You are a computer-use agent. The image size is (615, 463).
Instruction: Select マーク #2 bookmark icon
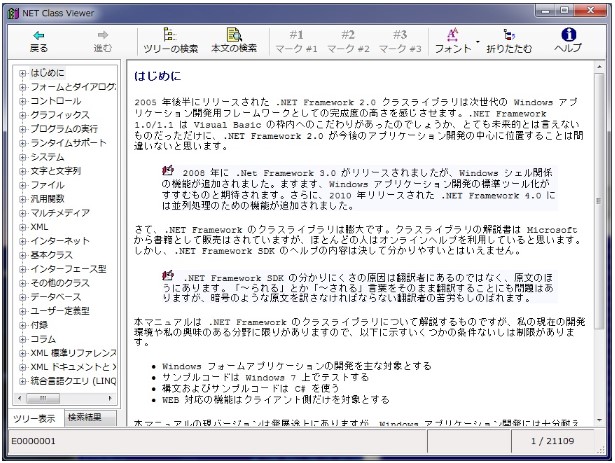coord(348,35)
